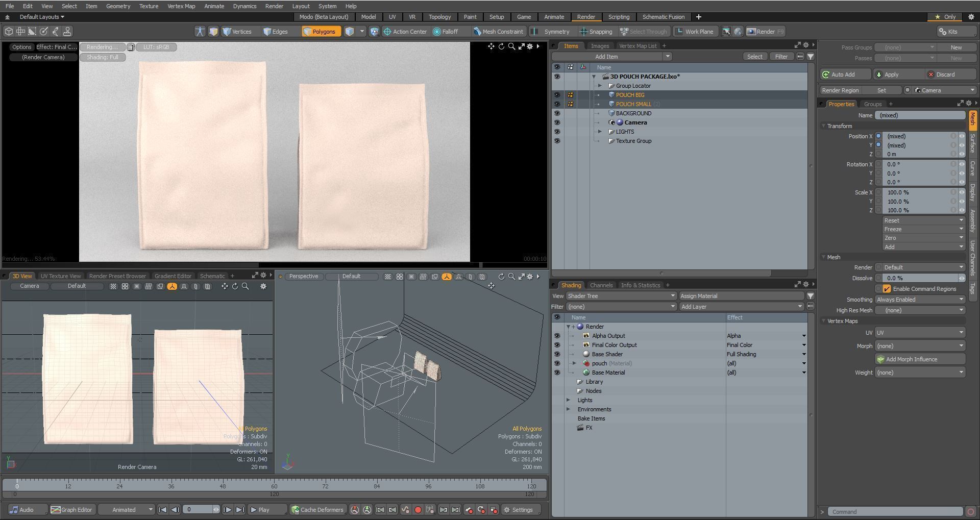Click Options button in render preview
Viewport: 980px width, 520px height.
coord(22,47)
